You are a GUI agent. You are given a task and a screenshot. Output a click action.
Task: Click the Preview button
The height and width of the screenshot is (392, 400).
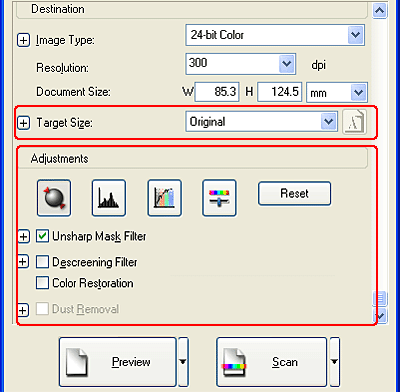click(x=118, y=362)
